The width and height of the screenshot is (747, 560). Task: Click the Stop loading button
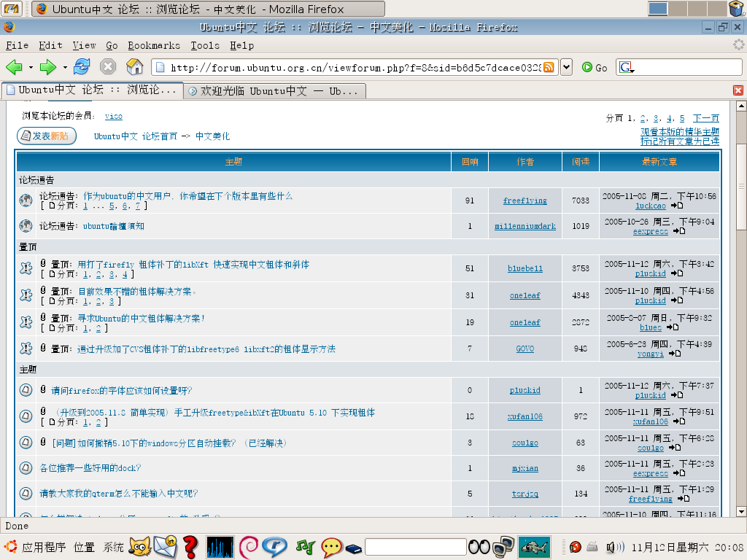[x=108, y=66]
